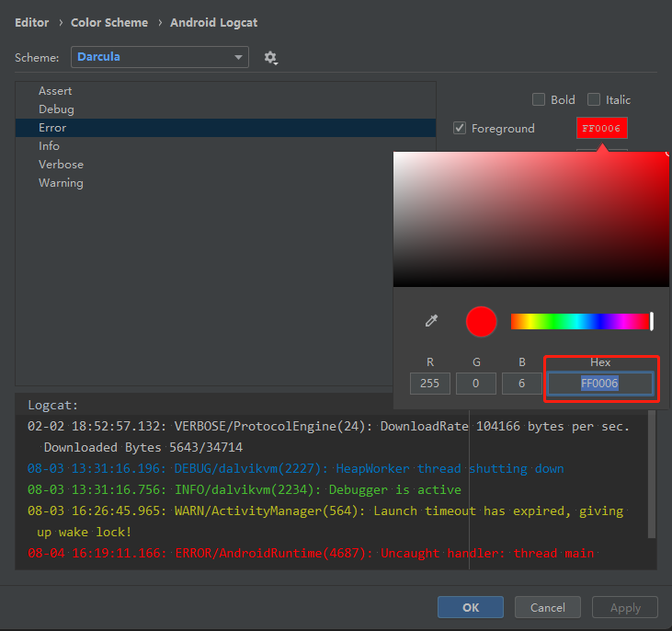Enable the Italic checkbox
This screenshot has height=631, width=672.
click(x=594, y=99)
